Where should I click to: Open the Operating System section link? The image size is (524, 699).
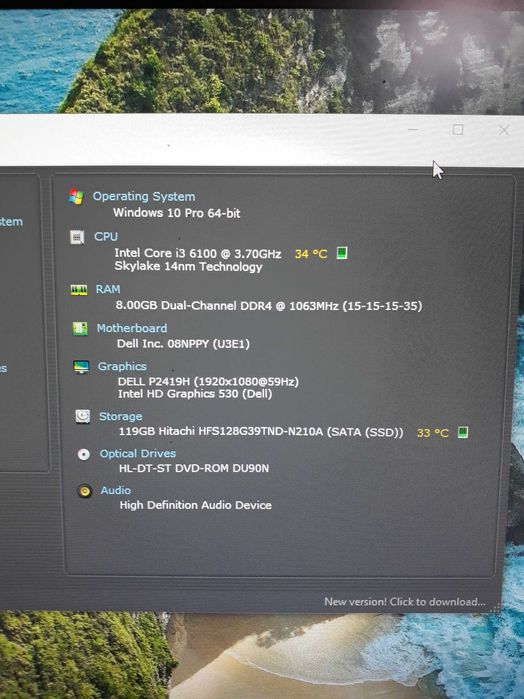144,197
